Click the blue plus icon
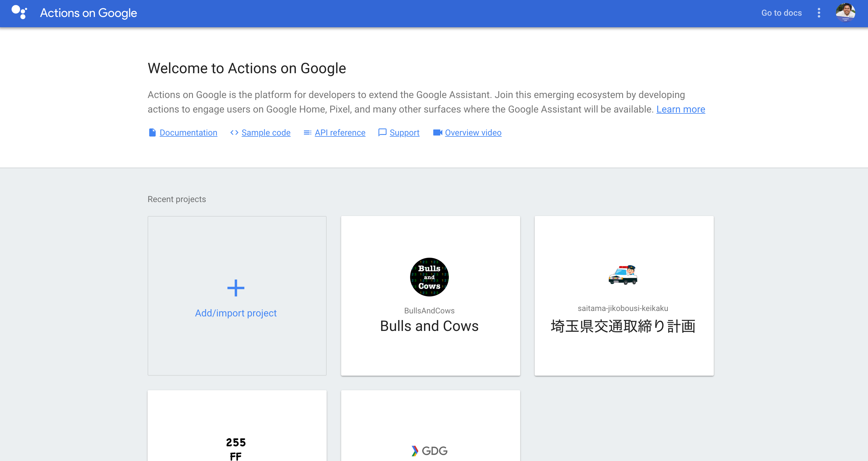This screenshot has width=868, height=461. (x=236, y=288)
